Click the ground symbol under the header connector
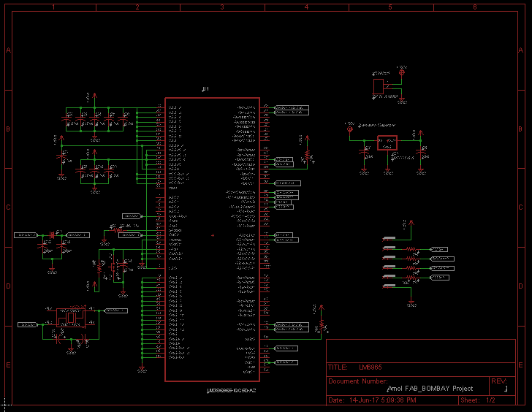 click(x=411, y=303)
